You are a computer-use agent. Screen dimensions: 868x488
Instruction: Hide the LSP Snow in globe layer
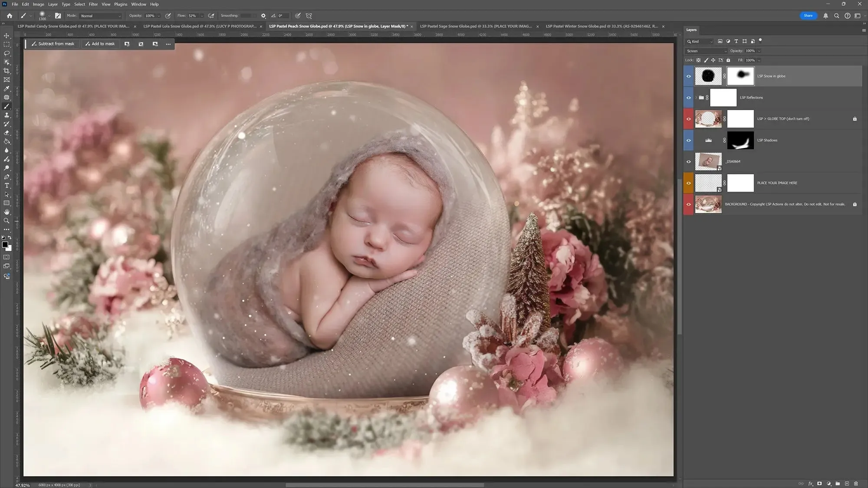pyautogui.click(x=688, y=76)
